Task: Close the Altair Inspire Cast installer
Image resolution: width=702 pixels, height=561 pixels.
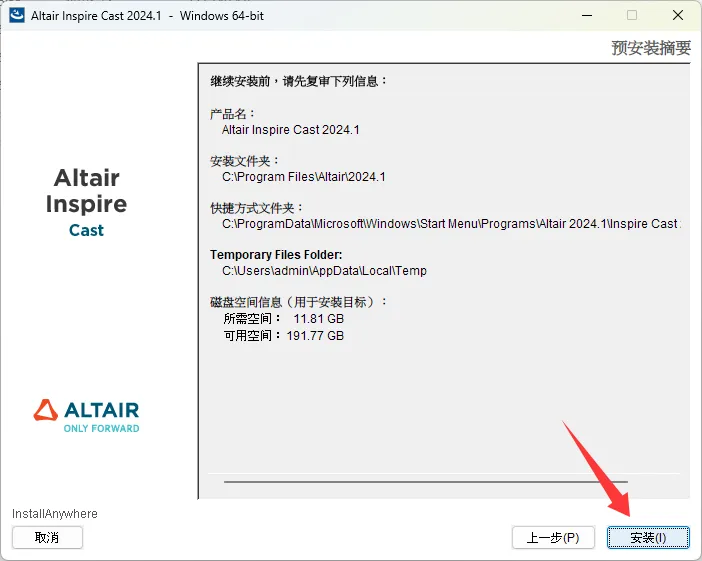Action: pyautogui.click(x=678, y=15)
